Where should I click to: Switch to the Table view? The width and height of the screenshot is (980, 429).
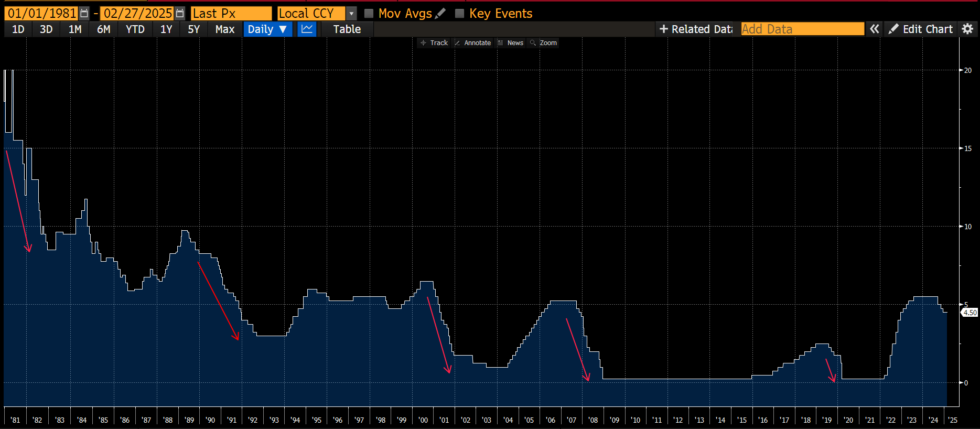[347, 29]
